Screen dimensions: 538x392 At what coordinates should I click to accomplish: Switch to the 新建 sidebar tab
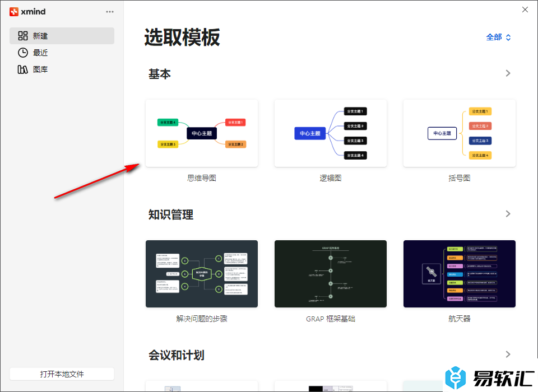(62, 36)
